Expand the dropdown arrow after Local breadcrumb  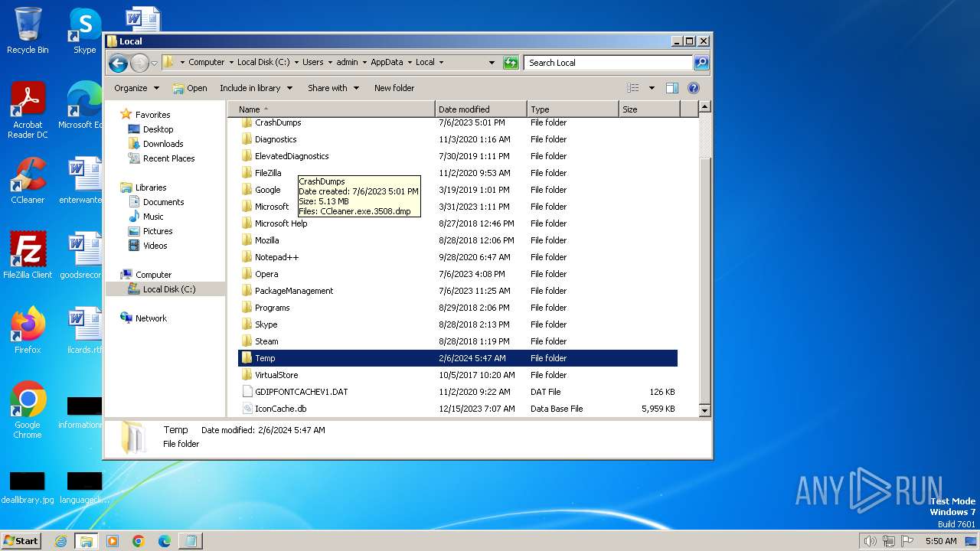[x=441, y=63]
